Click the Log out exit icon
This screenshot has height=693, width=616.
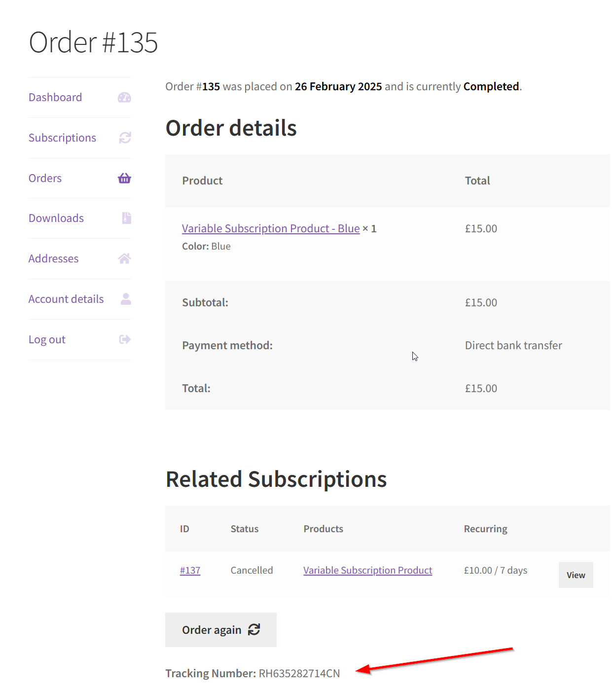(125, 339)
